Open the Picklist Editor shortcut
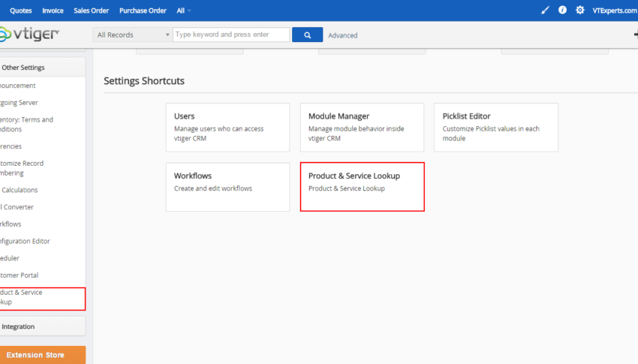The height and width of the screenshot is (364, 638). click(x=496, y=128)
